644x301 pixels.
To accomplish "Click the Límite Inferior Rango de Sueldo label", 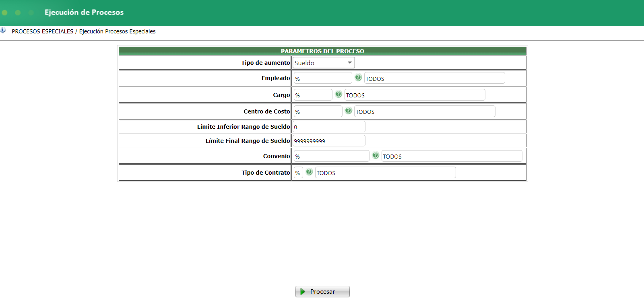I will tap(244, 127).
